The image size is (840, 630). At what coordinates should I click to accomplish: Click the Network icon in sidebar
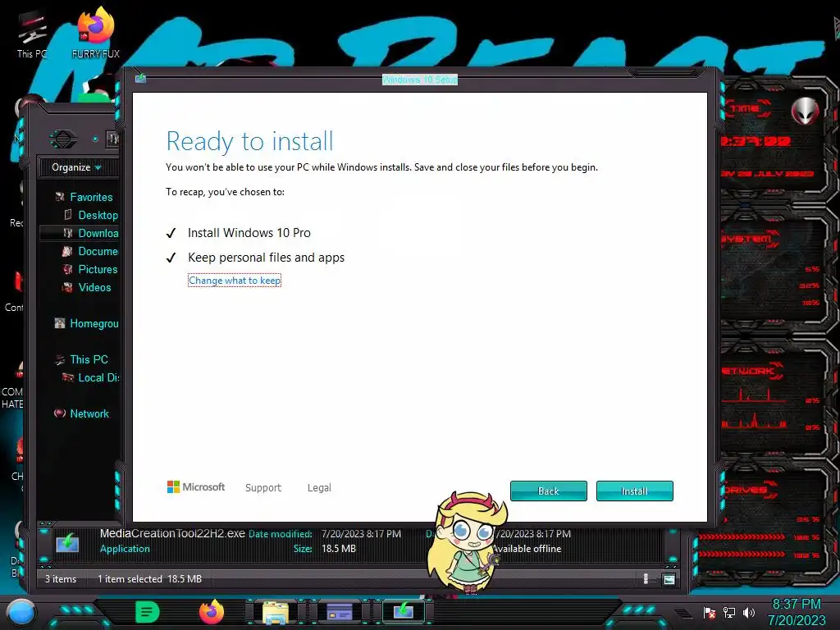click(x=60, y=413)
